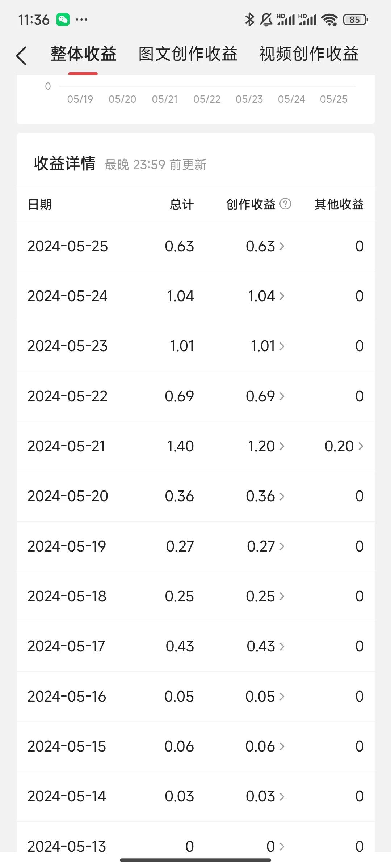This screenshot has height=868, width=391.
Task: Select the 整体收益 tab
Action: (83, 54)
